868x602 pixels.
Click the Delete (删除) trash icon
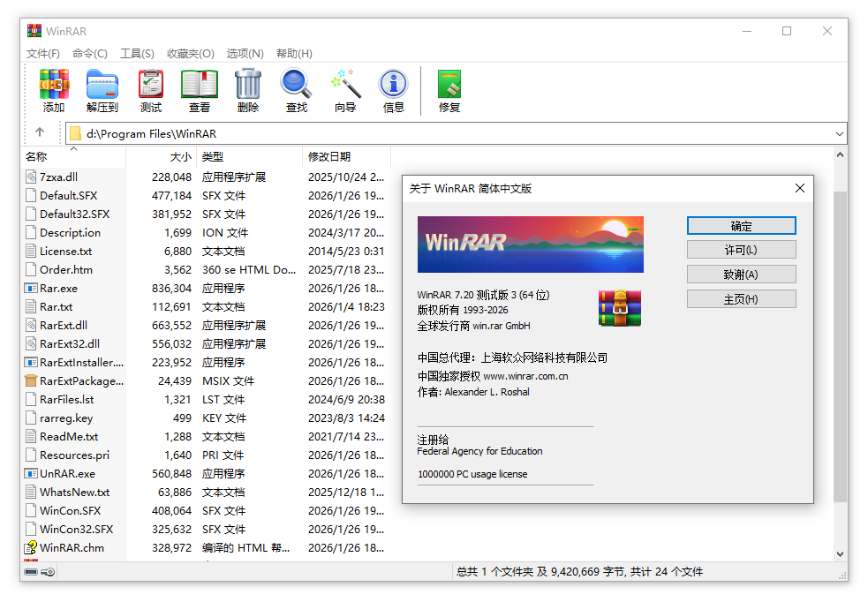click(x=248, y=90)
